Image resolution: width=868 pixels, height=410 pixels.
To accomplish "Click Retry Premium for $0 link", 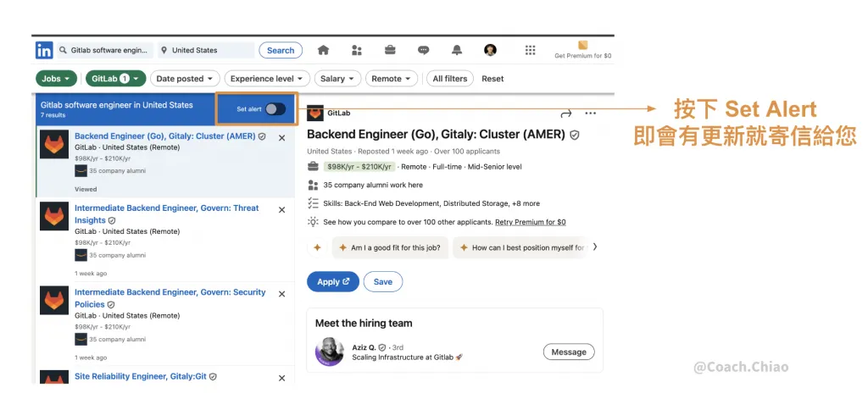I will click(531, 222).
